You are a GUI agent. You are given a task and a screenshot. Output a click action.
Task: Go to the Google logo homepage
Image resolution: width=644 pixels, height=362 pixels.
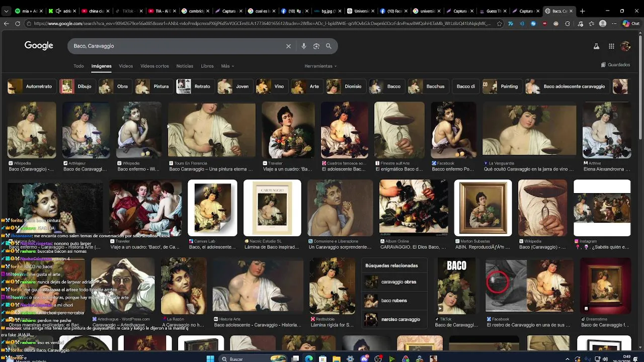tap(39, 46)
